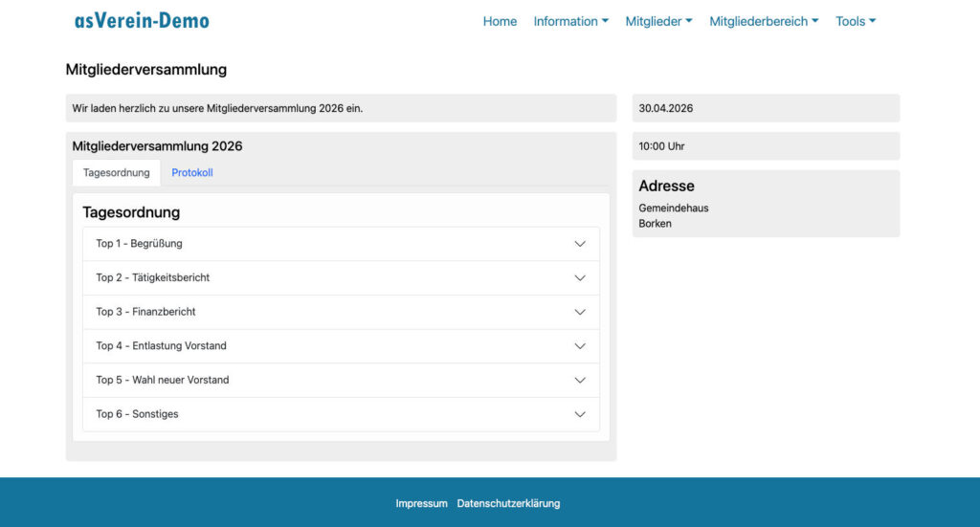The width and height of the screenshot is (980, 527).
Task: Click chevron icon on Top 3 Finanzbericht row
Action: (580, 312)
